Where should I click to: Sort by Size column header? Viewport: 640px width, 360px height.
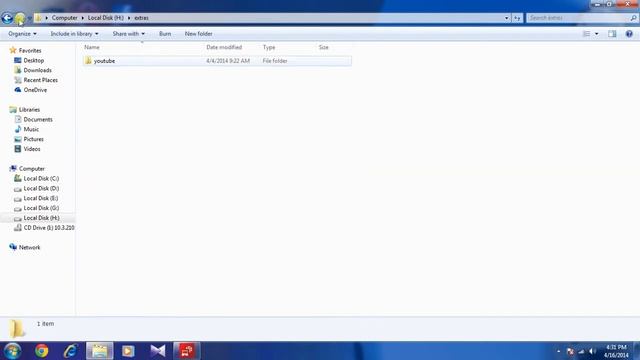point(324,47)
